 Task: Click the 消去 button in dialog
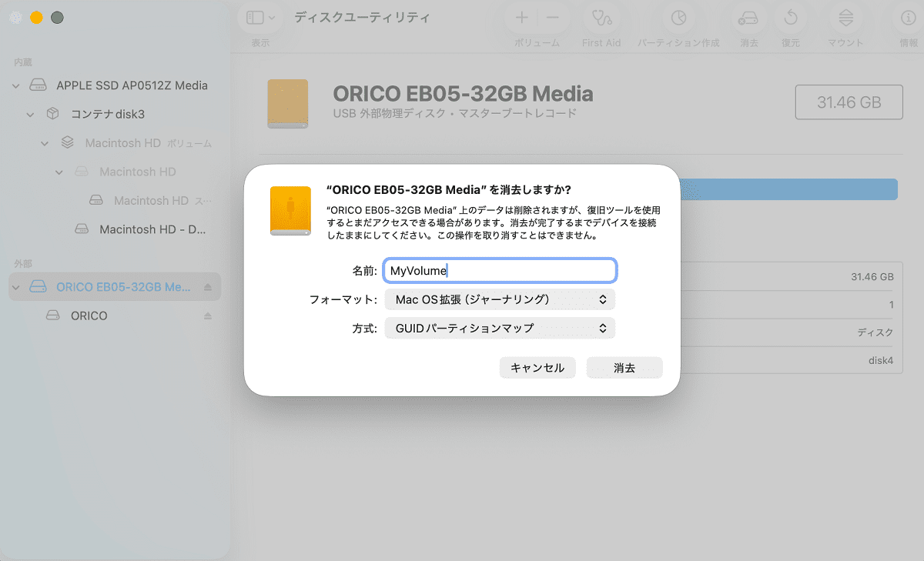pyautogui.click(x=624, y=368)
